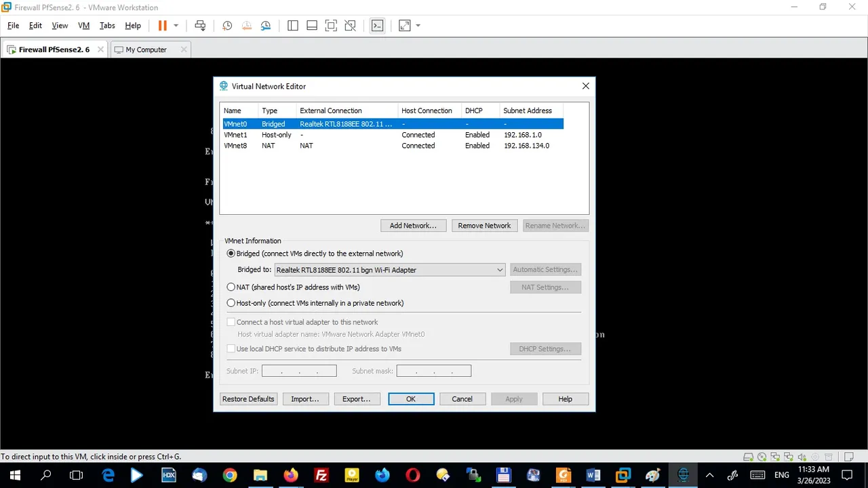This screenshot has width=868, height=488.
Task: Switch to the My Computer tab
Action: [x=146, y=49]
